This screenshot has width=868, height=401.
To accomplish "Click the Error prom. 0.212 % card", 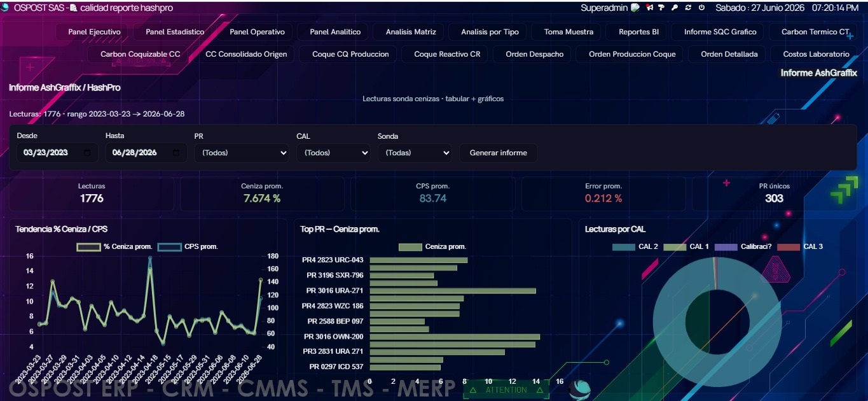I will [x=603, y=193].
